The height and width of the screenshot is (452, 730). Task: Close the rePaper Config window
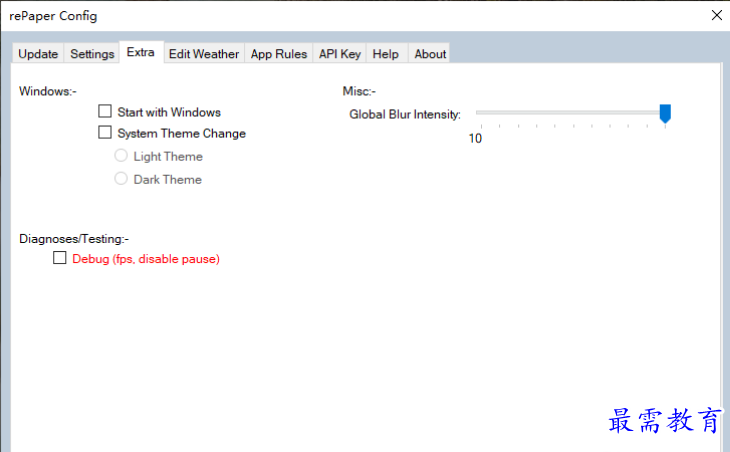click(x=716, y=15)
